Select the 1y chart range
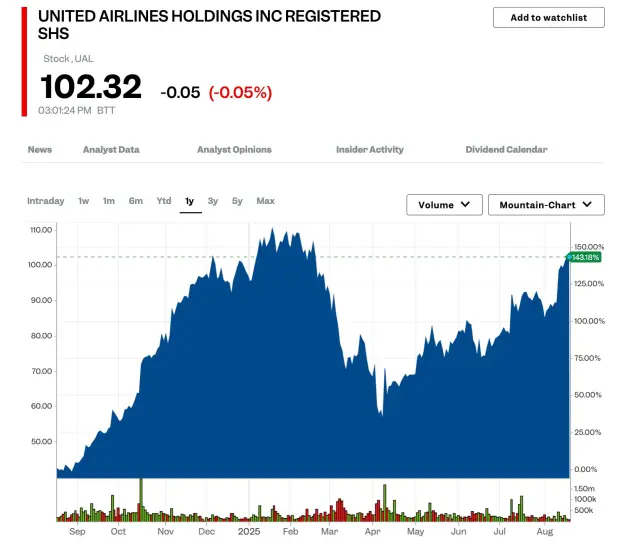The image size is (640, 550). point(190,201)
